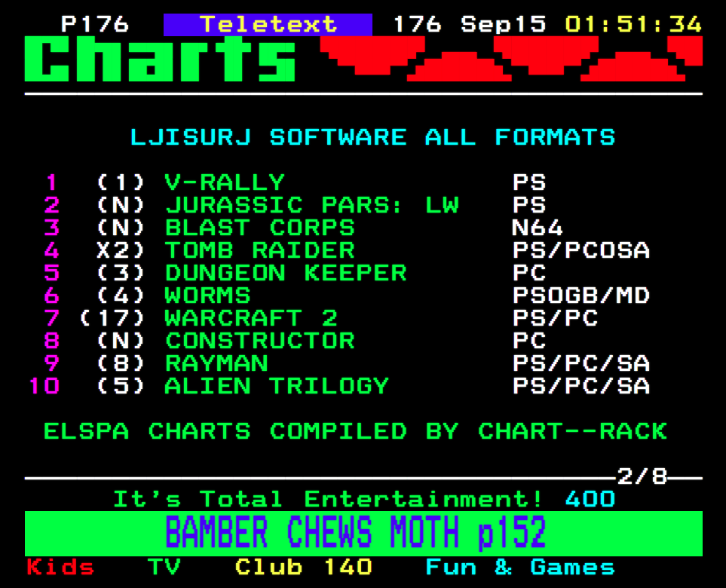Image resolution: width=726 pixels, height=588 pixels.
Task: Click the P176 page number
Action: pyautogui.click(x=95, y=24)
